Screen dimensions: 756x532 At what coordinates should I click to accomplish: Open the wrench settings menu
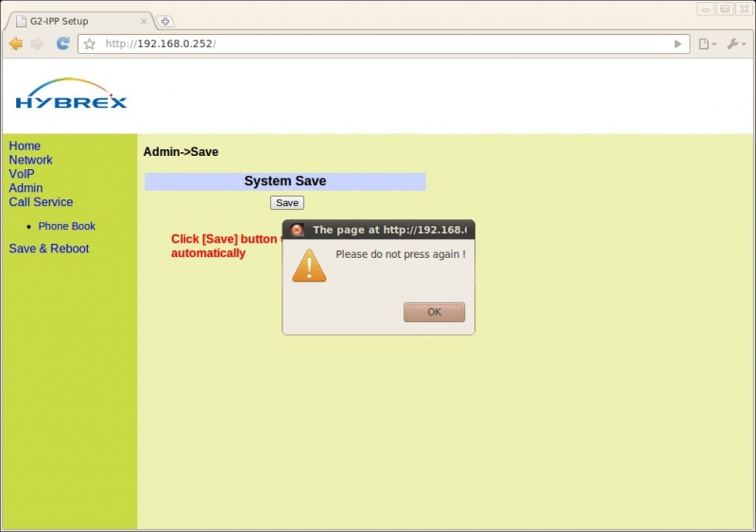pyautogui.click(x=736, y=43)
